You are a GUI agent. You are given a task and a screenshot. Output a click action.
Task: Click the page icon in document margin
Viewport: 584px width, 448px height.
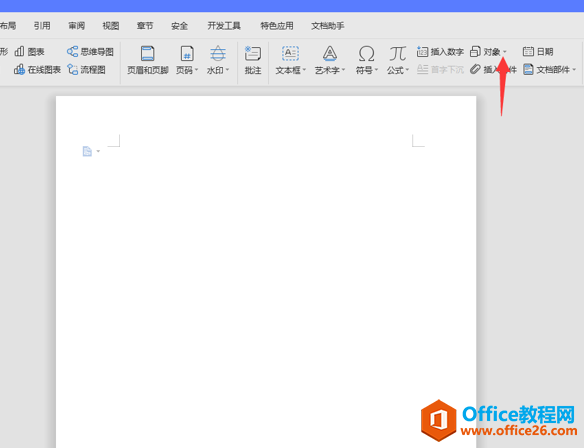click(x=87, y=151)
